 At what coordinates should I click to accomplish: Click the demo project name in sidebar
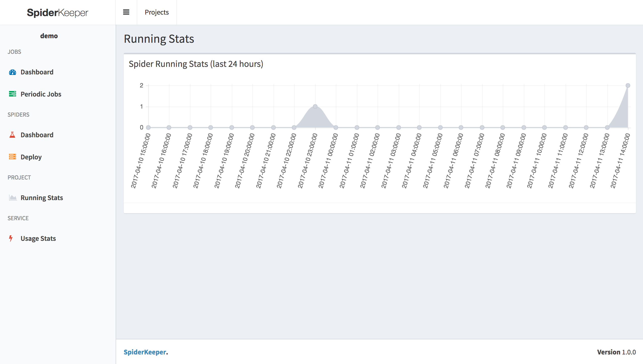pos(49,36)
